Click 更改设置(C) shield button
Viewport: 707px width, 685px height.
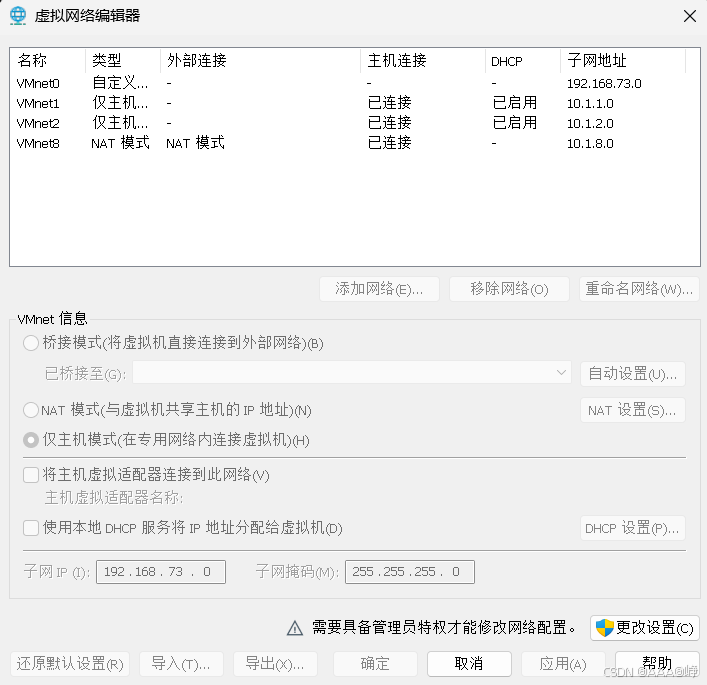pyautogui.click(x=645, y=628)
